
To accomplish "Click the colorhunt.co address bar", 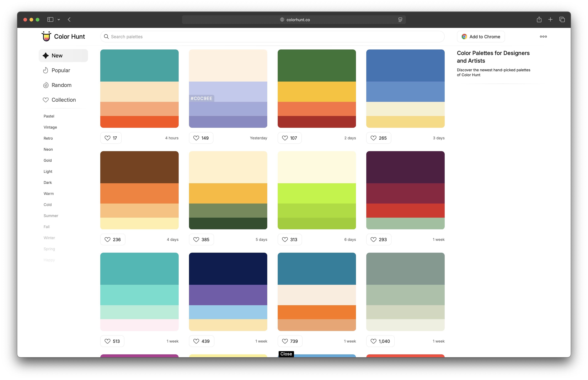I will [x=294, y=20].
